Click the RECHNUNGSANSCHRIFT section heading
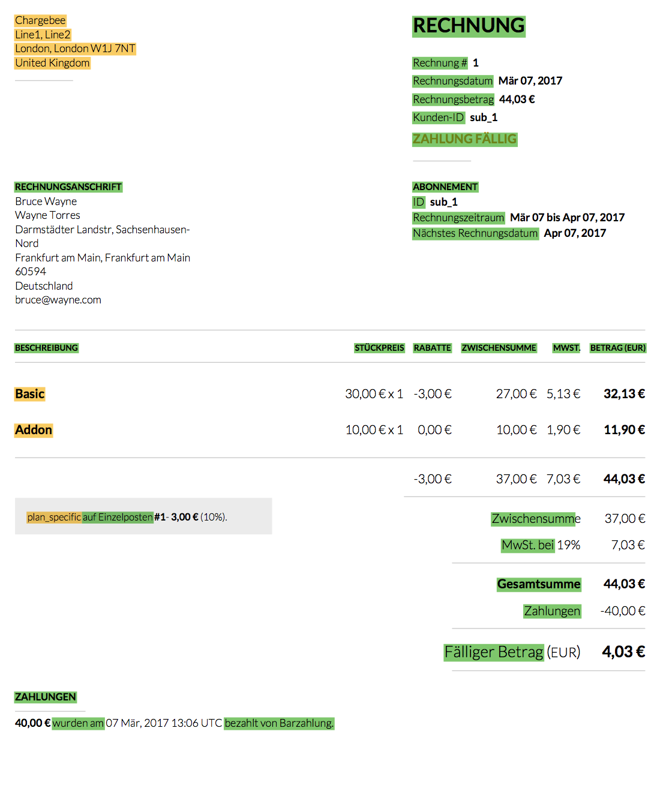Screen dimensions: 672x788 [68, 187]
